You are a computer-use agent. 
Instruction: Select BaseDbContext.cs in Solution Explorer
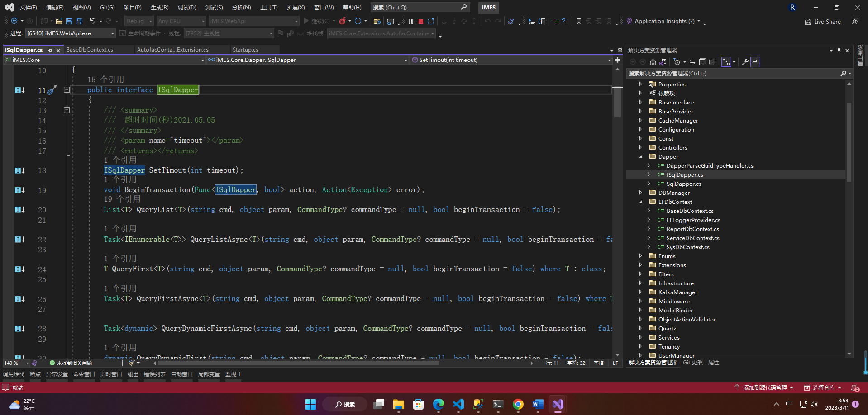pos(690,211)
